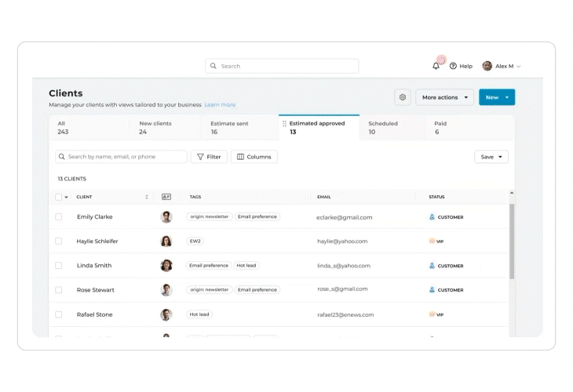Open client Rafael Stone
The width and height of the screenshot is (573, 392).
(95, 314)
